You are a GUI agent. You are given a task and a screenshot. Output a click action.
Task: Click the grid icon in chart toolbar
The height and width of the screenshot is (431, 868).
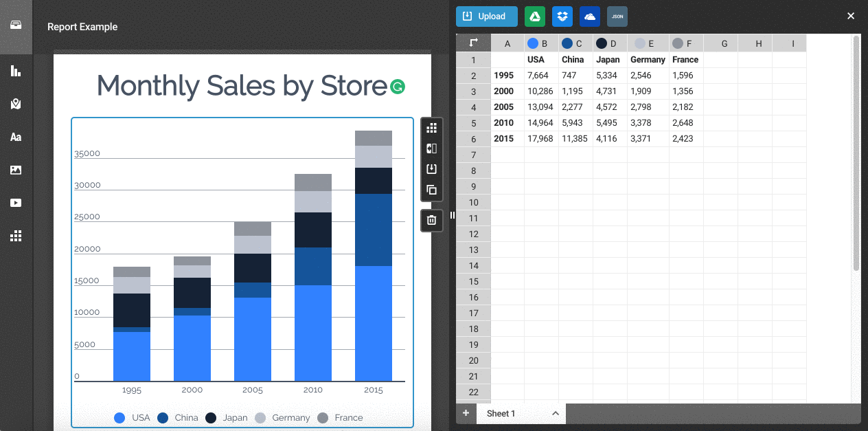[x=431, y=128]
